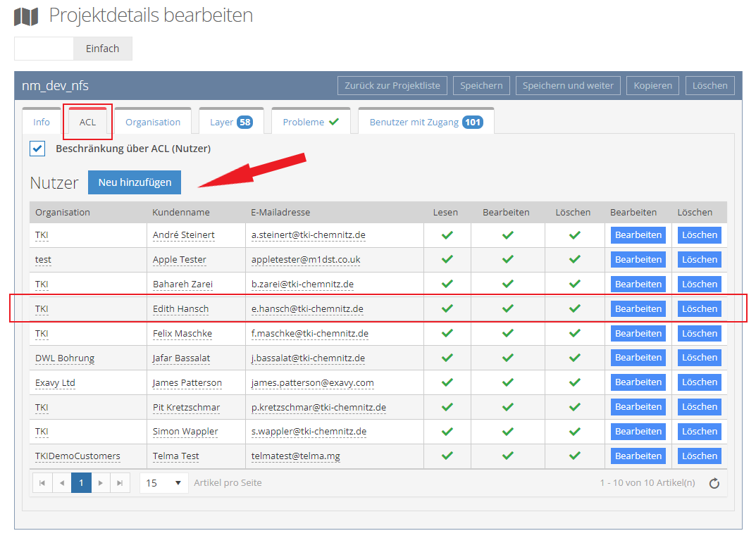Select page number 1 in pager
The height and width of the screenshot is (557, 756).
click(x=81, y=483)
